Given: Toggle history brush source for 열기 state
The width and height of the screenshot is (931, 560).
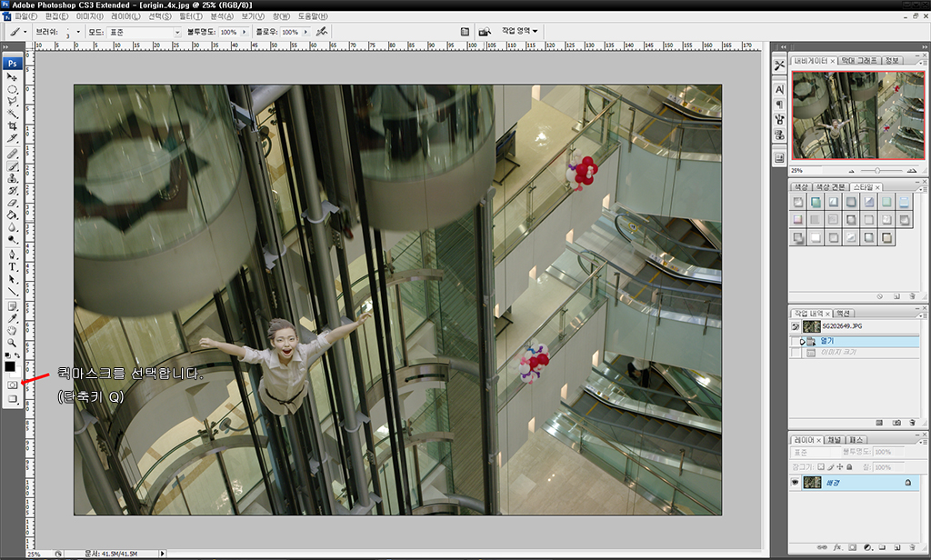Looking at the screenshot, I should click(x=795, y=342).
